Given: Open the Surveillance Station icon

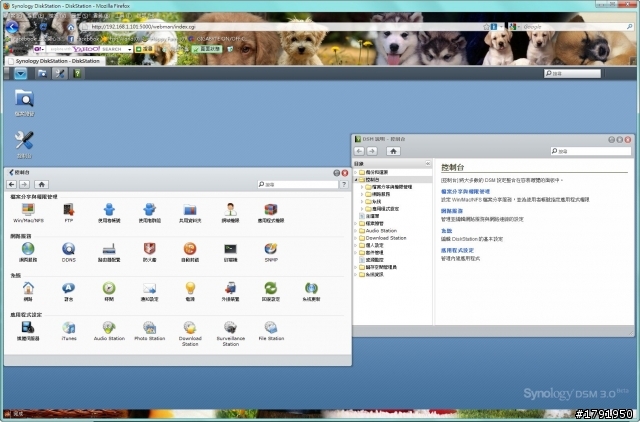Looking at the screenshot, I should coord(230,328).
